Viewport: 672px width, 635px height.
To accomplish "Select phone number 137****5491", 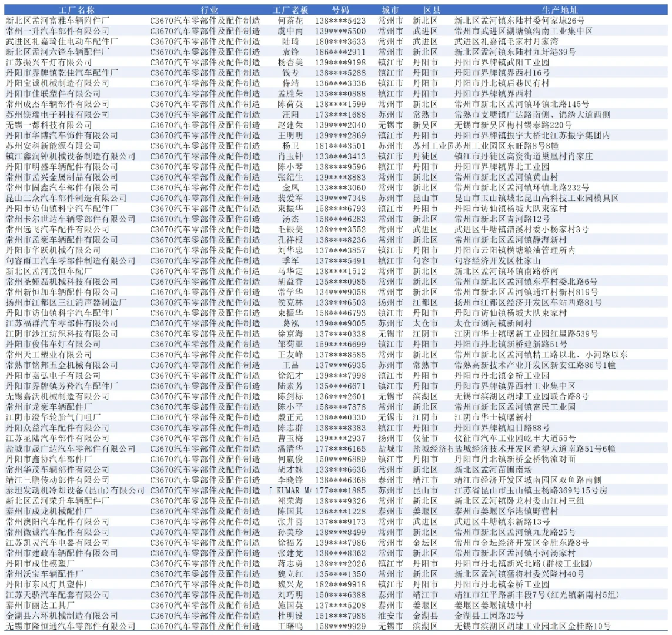I will tap(340, 260).
